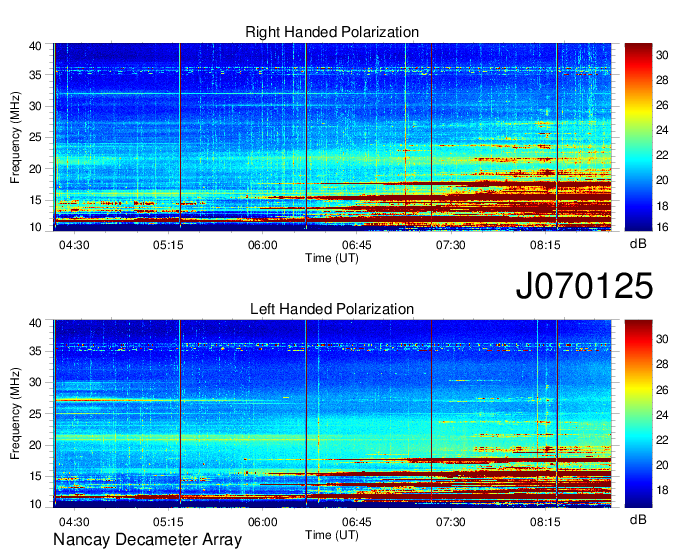Click "Time (UT)" label under the right-handed plot
680x552 pixels.
(x=332, y=258)
